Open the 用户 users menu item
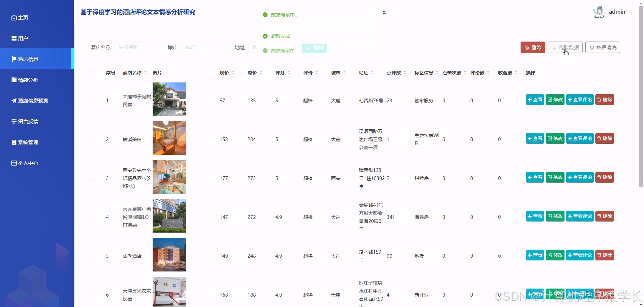The width and height of the screenshot is (644, 307). (x=37, y=38)
